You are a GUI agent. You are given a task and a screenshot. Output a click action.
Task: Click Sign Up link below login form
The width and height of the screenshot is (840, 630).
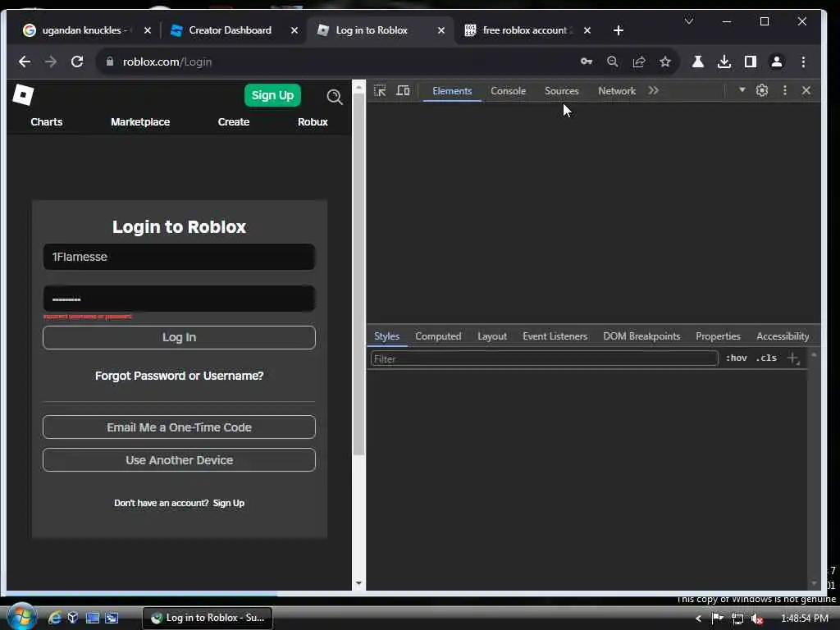(229, 503)
